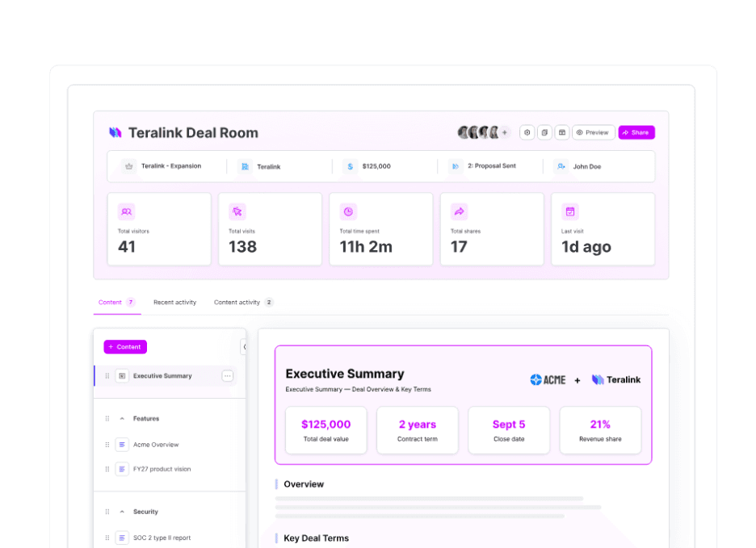756x548 pixels.
Task: Click the 138 total visits value
Action: pos(242,247)
